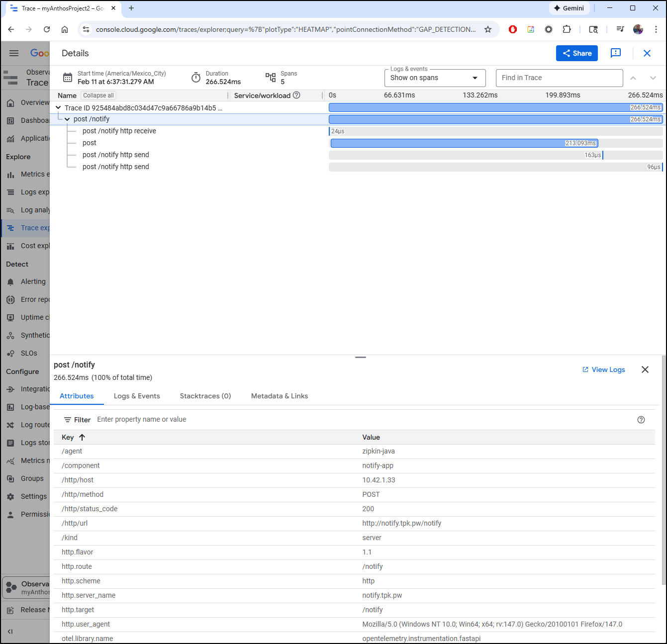This screenshot has height=644, width=667.
Task: Collapse the Trace ID tree row
Action: click(x=58, y=107)
